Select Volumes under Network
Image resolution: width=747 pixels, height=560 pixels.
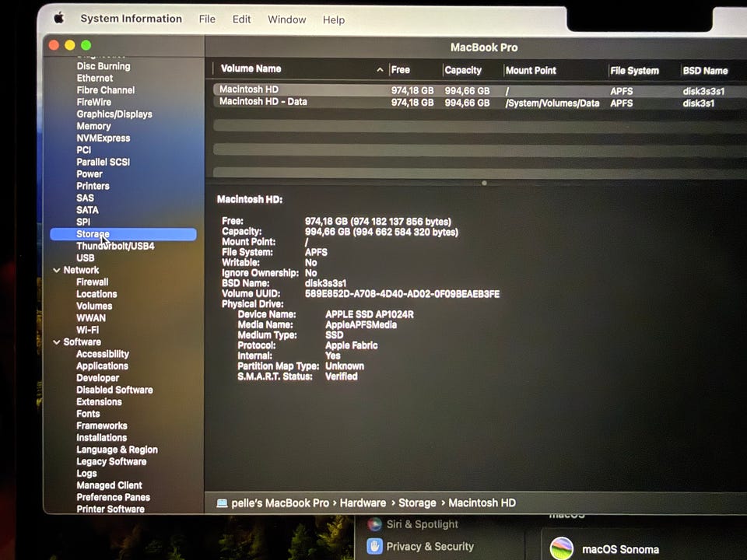(94, 306)
